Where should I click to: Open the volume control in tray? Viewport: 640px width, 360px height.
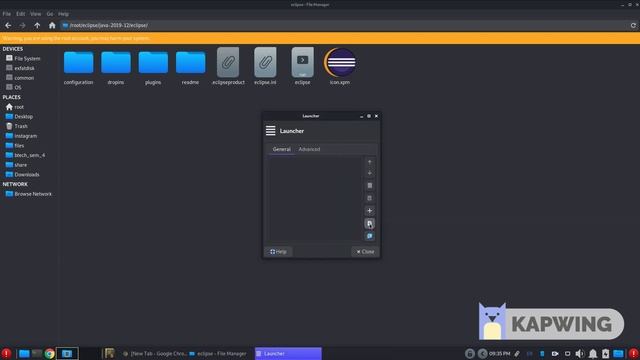point(580,353)
